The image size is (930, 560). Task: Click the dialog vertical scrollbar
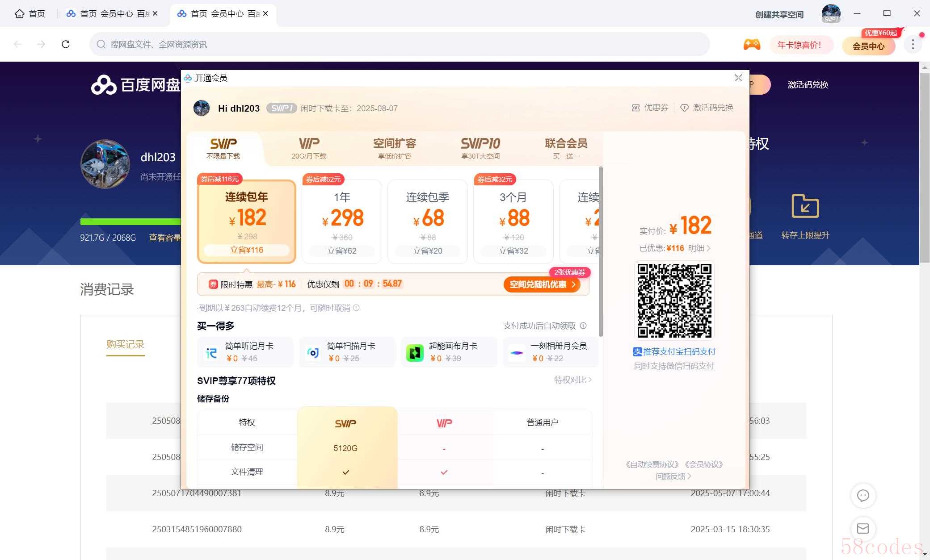click(601, 251)
